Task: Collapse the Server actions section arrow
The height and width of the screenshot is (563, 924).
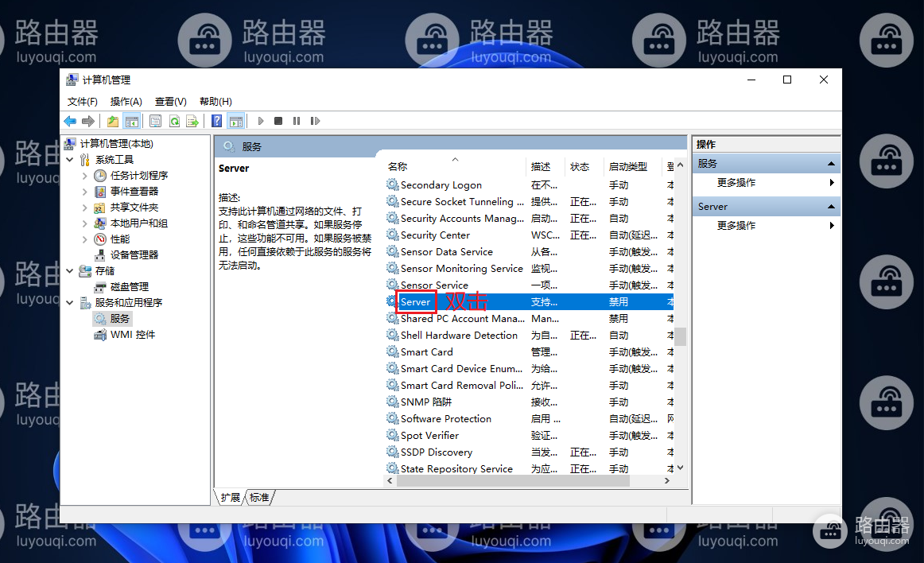Action: click(831, 206)
